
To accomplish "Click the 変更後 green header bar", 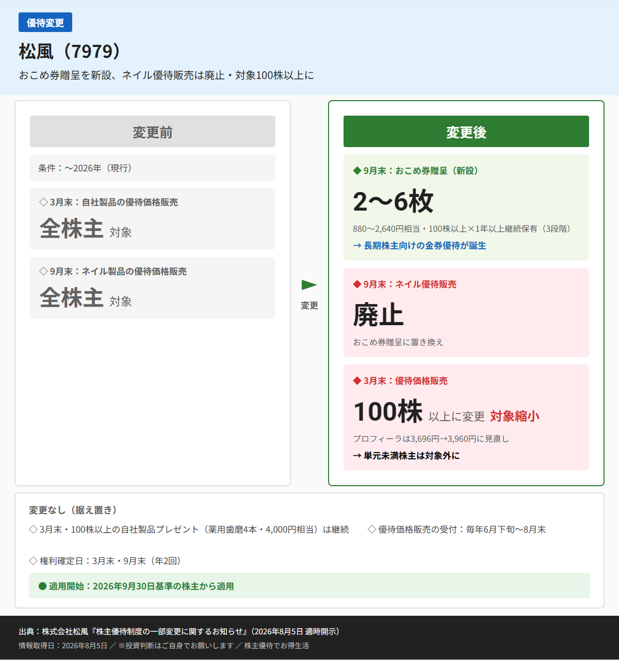I will pyautogui.click(x=466, y=132).
